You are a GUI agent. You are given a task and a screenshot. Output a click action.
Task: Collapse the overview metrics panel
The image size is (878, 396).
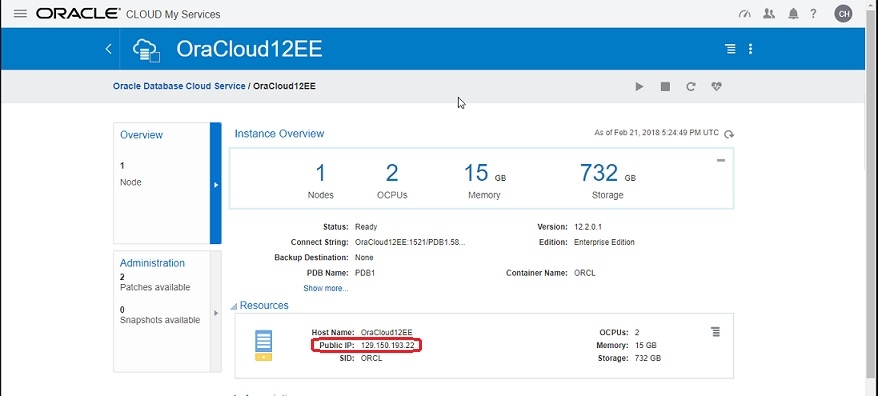(x=721, y=160)
